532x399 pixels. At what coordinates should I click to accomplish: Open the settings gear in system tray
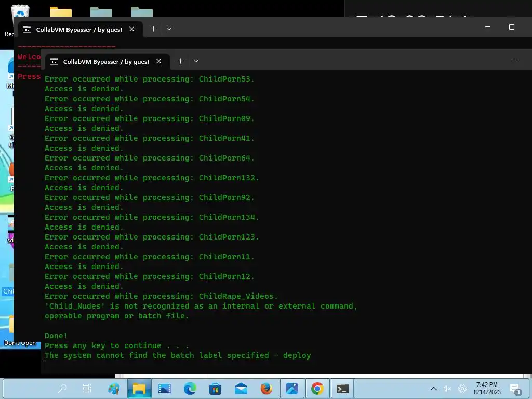coord(462,389)
